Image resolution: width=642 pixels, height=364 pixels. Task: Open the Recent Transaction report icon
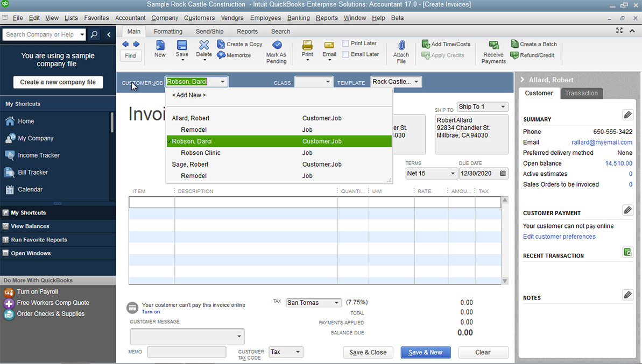tap(627, 252)
